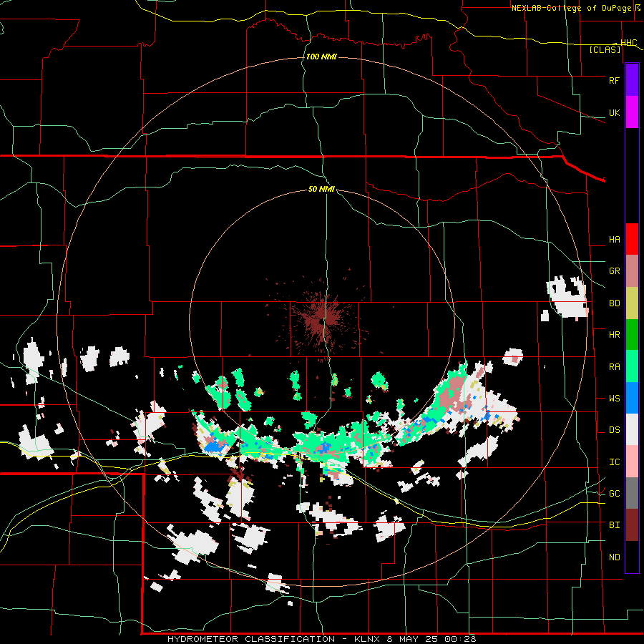This screenshot has width=644, height=644.
Task: Click the UK magenta legend swatch
Action: pyautogui.click(x=632, y=112)
